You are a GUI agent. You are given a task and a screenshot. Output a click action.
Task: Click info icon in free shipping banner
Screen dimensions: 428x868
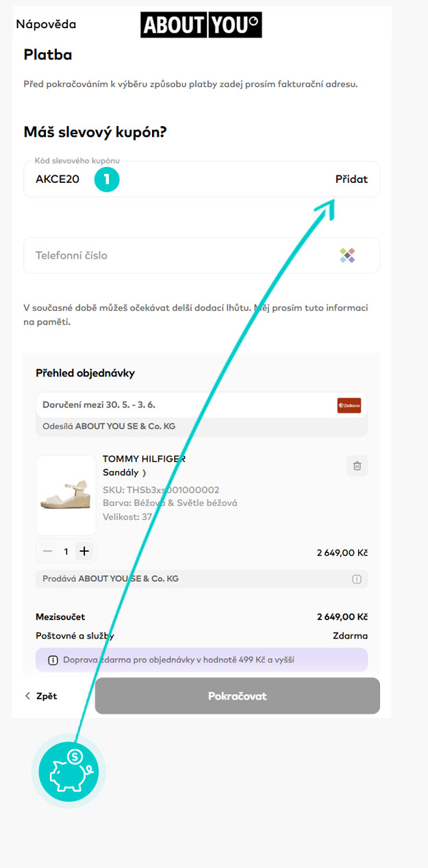coord(53,661)
